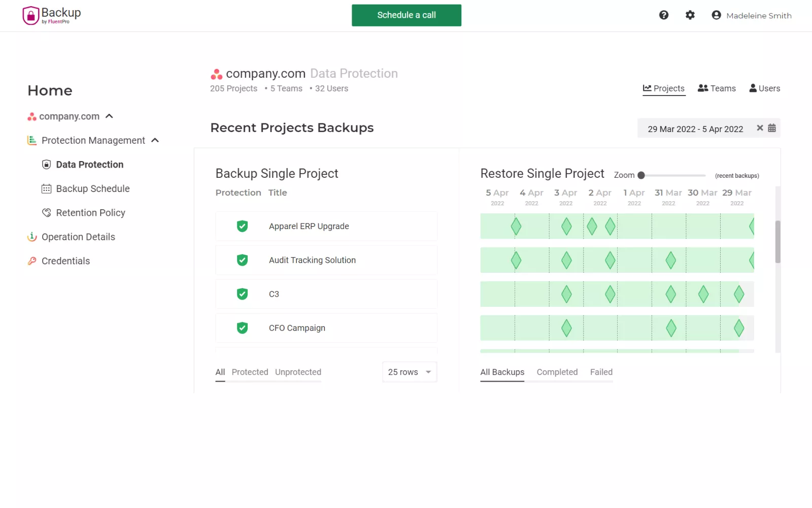Open Retention Policy from the sidebar
This screenshot has width=812, height=508.
90,213
